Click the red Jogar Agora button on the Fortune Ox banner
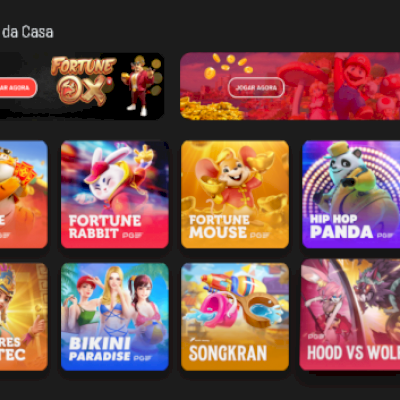Screen dimensions: 400x400 tap(18, 88)
